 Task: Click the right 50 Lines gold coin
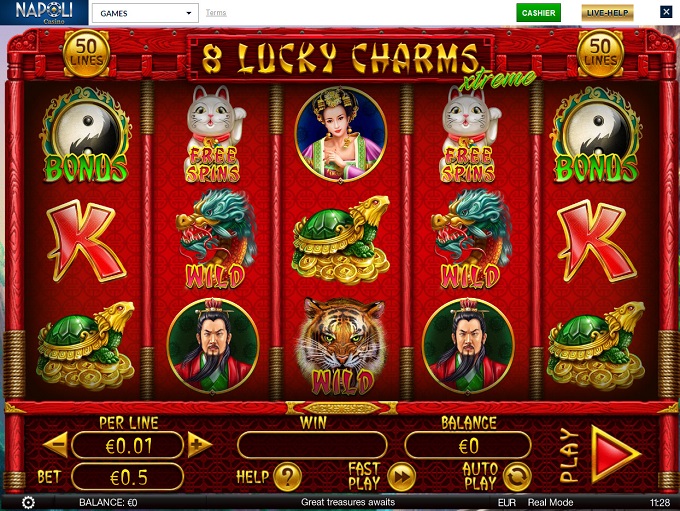pyautogui.click(x=600, y=53)
